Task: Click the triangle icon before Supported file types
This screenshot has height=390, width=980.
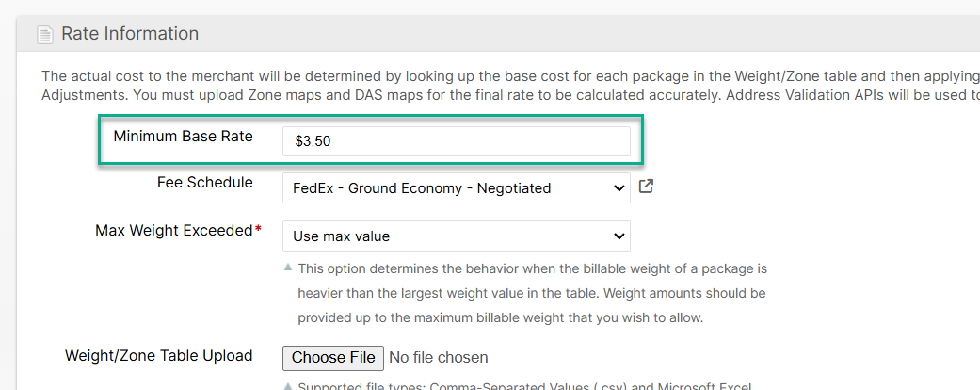Action: [287, 385]
